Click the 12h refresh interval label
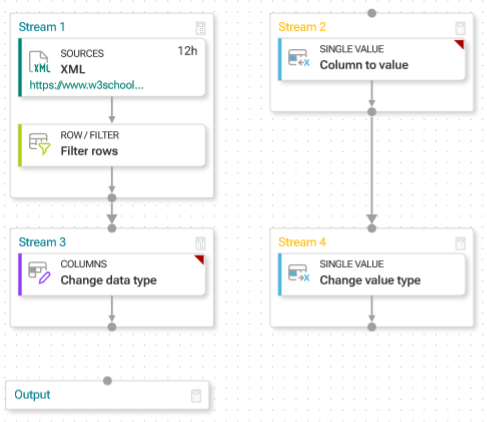The image size is (487, 422). [187, 51]
